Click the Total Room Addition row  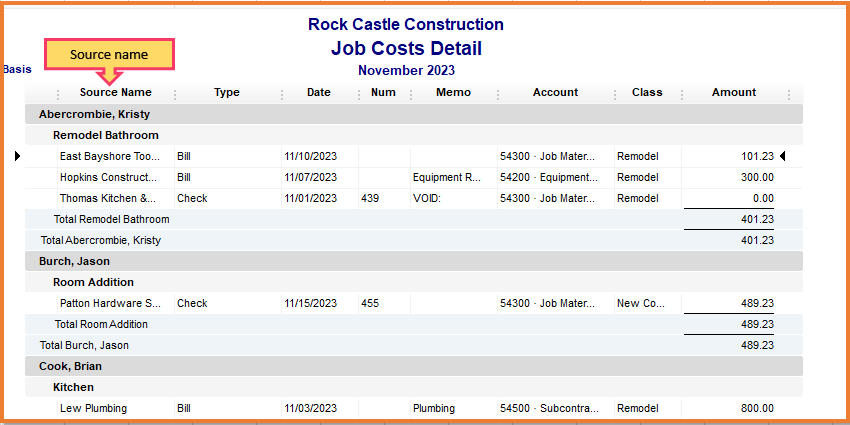(101, 324)
